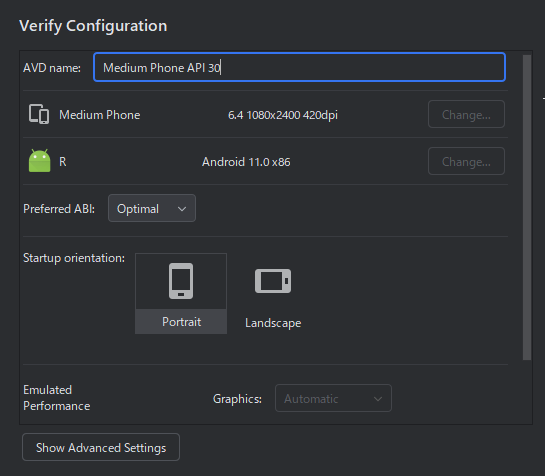Open the Preferred ABI dropdown
Screen dimensions: 545x476
pyautogui.click(x=152, y=208)
